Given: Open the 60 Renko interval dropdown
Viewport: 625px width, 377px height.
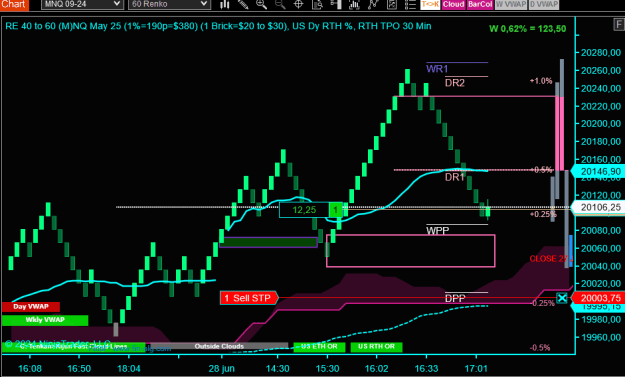Looking at the screenshot, I should (169, 4).
